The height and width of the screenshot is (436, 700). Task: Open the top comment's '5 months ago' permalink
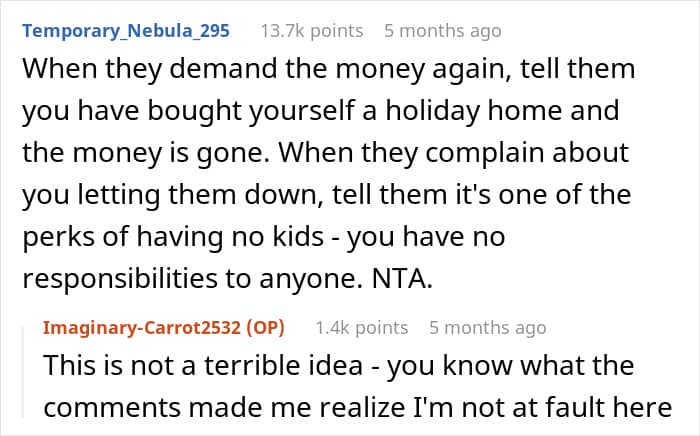442,31
